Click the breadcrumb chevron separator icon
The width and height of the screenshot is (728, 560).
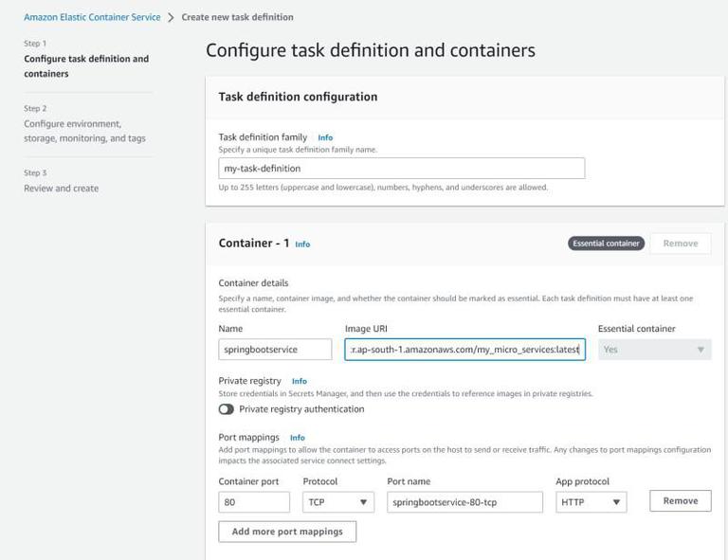pos(171,17)
